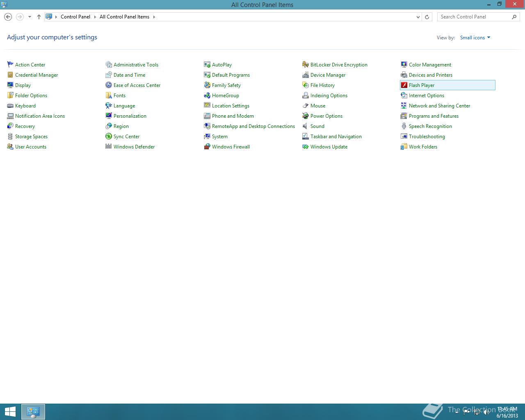The width and height of the screenshot is (525, 420).
Task: Click the Fonts folder icon
Action: [x=109, y=95]
